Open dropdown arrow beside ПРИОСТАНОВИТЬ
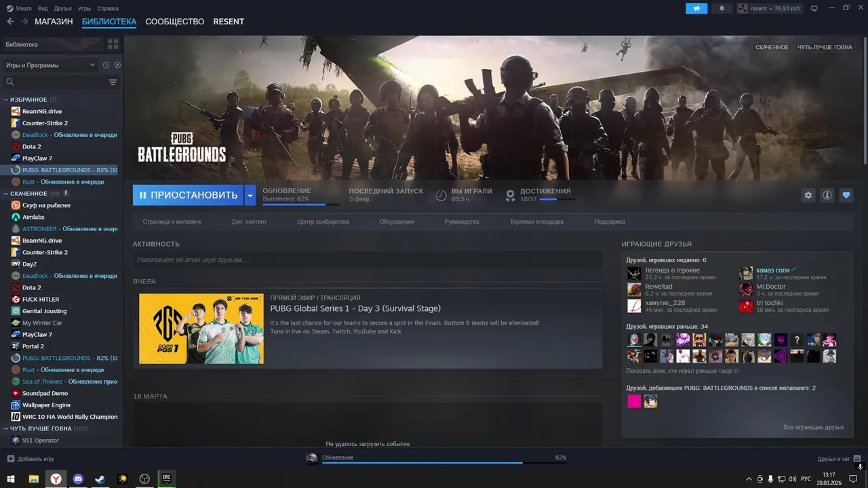868x488 pixels. click(250, 195)
